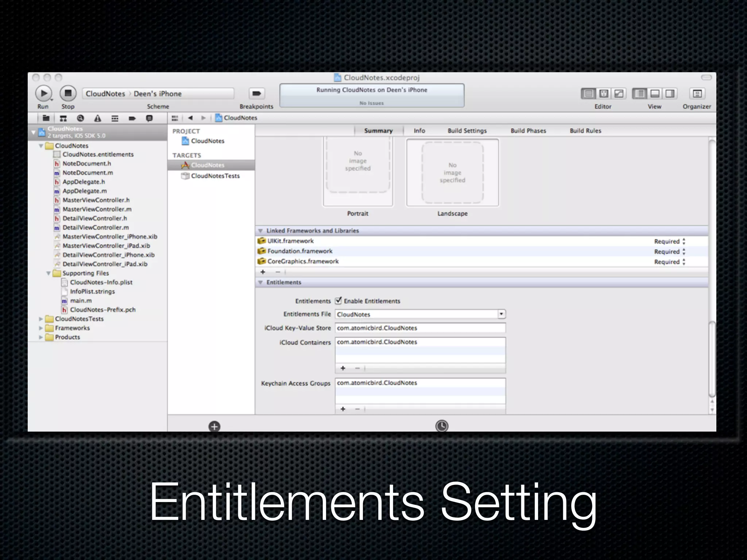
Task: Choose the Deen's iPhone destination
Action: (x=158, y=94)
